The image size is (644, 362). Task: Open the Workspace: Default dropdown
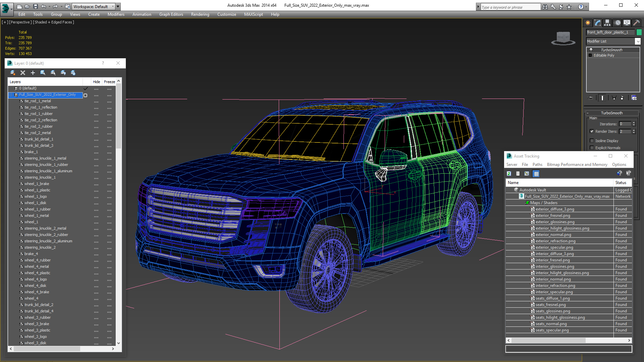[x=94, y=6]
